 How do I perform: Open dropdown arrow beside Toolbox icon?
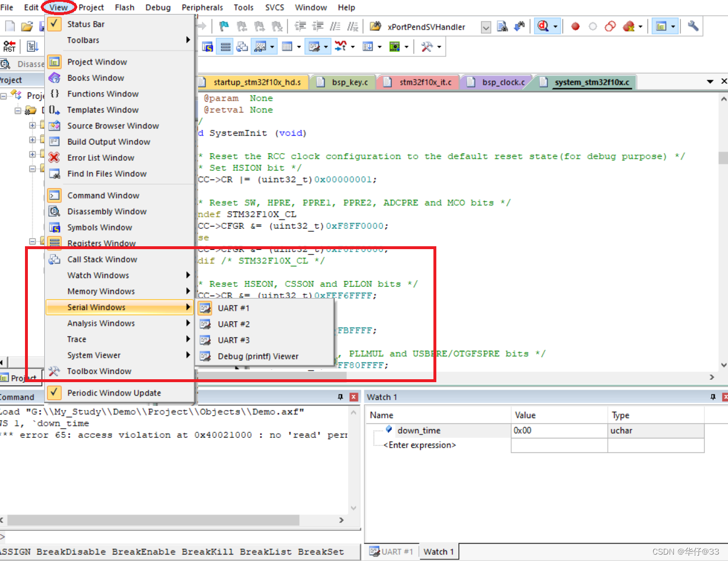click(439, 46)
